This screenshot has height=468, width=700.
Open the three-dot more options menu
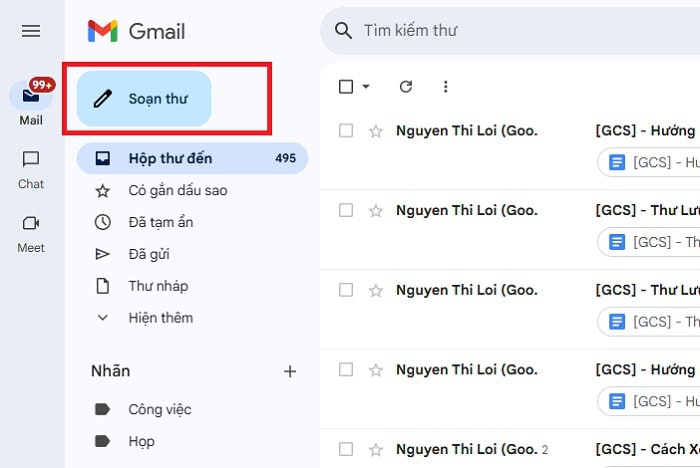coord(446,87)
